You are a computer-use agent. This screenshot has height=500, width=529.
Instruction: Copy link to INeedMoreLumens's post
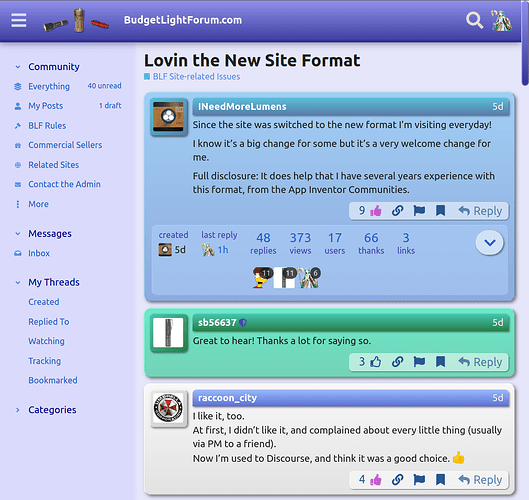tap(398, 211)
